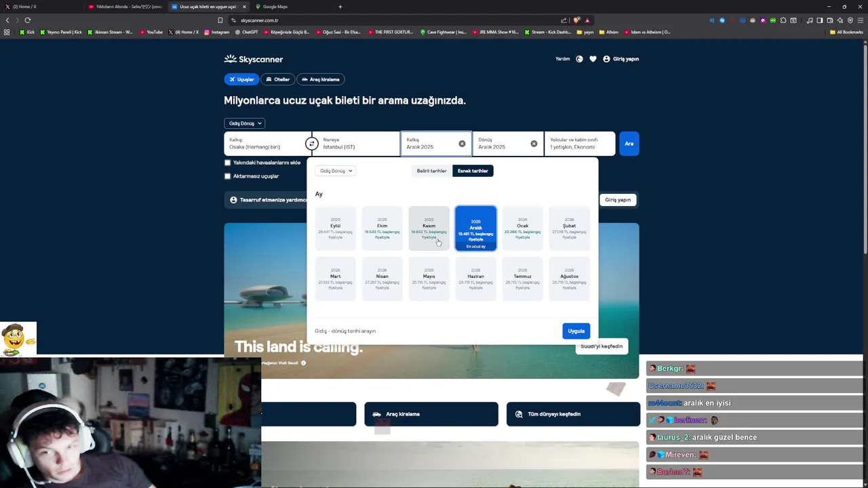Choose Haziran 2026 month tile
Screen dimensions: 868x488
(x=475, y=279)
